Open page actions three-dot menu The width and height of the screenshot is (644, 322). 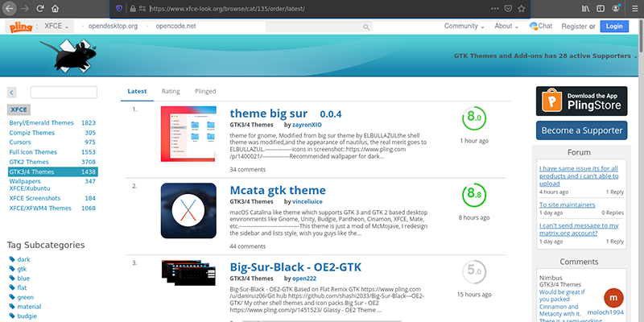495,9
